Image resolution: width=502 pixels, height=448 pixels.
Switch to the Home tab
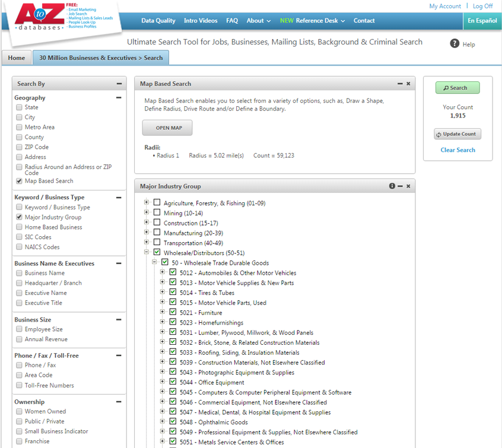click(17, 58)
